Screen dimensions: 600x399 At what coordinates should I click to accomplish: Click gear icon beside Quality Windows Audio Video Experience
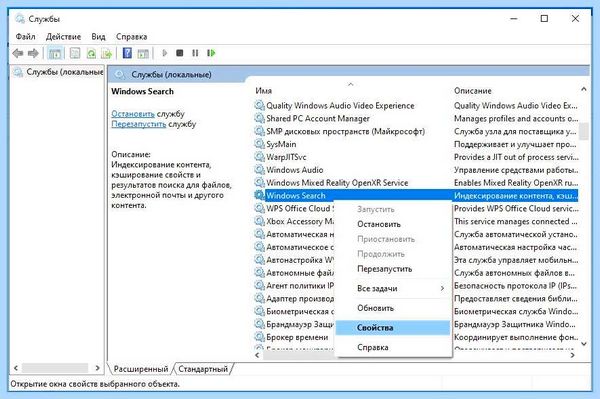[x=259, y=105]
